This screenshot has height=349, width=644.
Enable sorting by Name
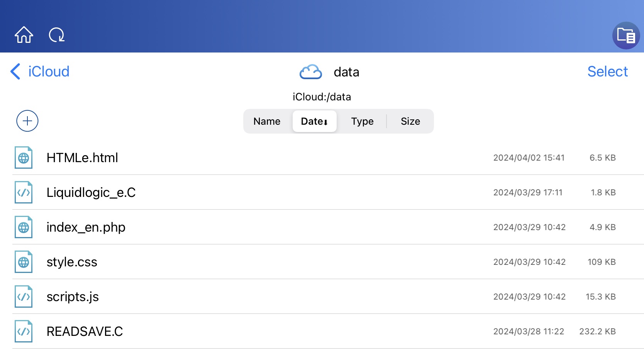(x=267, y=121)
